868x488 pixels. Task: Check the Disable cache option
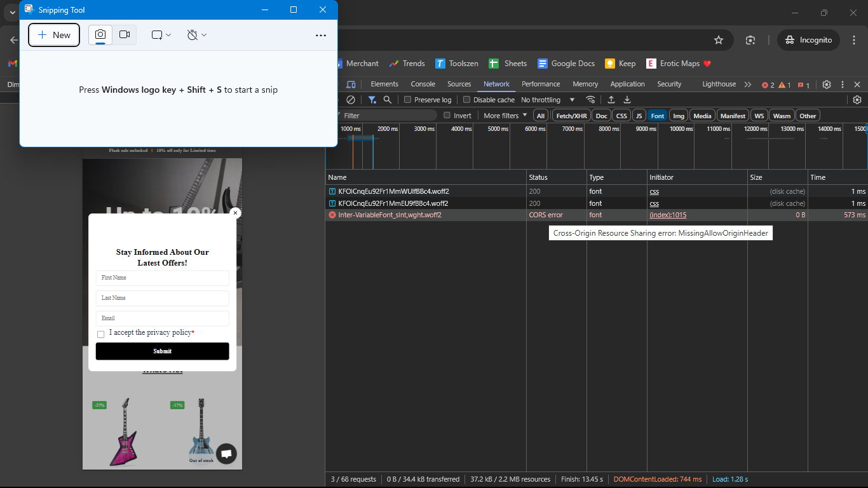[x=467, y=100]
